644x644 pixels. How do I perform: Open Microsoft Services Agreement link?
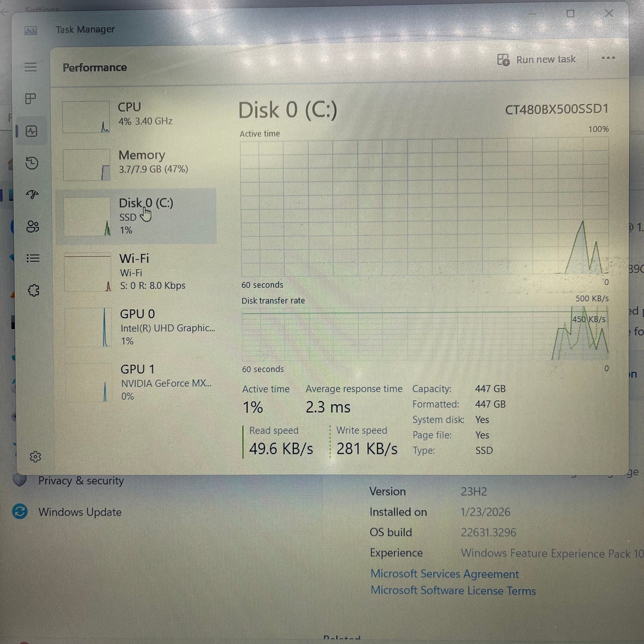[444, 574]
